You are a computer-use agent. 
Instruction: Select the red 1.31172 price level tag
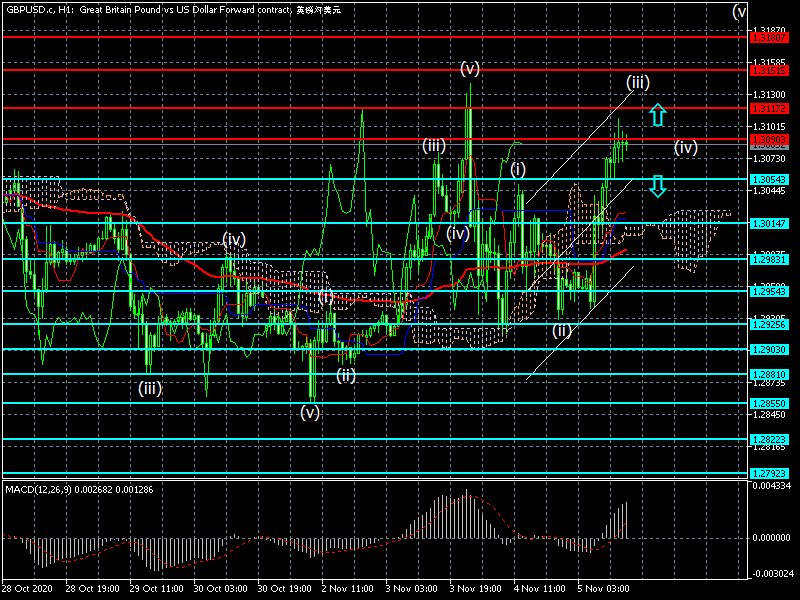point(769,107)
